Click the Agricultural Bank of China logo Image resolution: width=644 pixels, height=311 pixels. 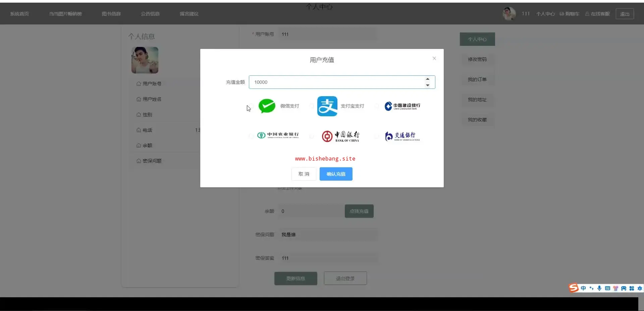click(278, 135)
